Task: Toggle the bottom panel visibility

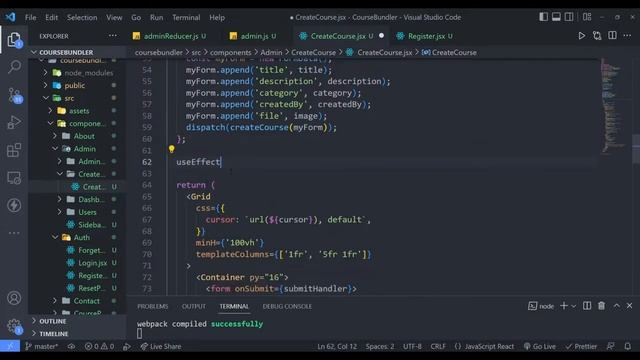Action: [556, 17]
